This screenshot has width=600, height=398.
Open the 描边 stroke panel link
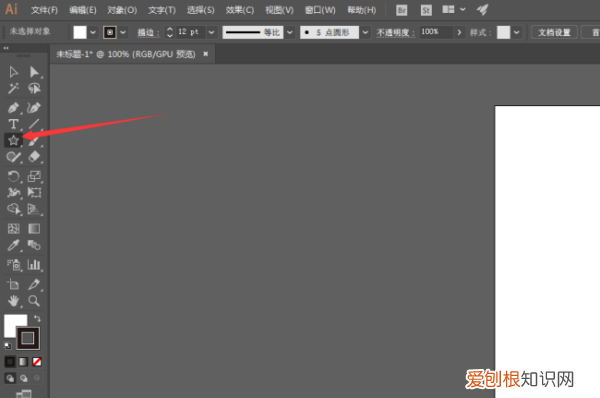(x=148, y=33)
